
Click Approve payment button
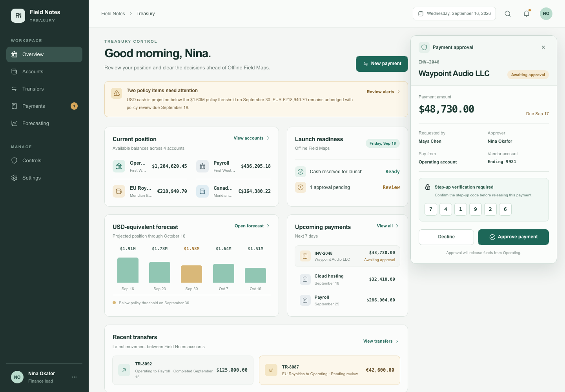click(513, 237)
